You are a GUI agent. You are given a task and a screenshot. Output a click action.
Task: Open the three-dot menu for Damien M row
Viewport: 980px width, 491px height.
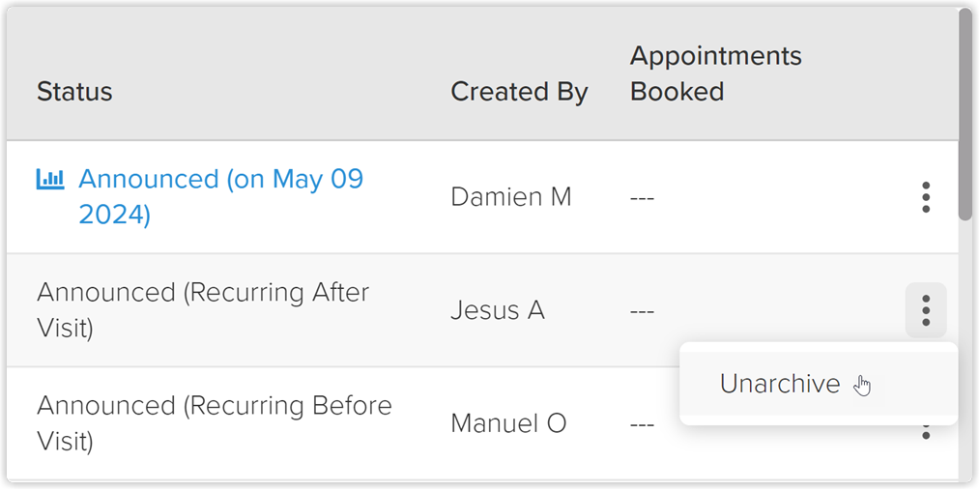coord(926,197)
